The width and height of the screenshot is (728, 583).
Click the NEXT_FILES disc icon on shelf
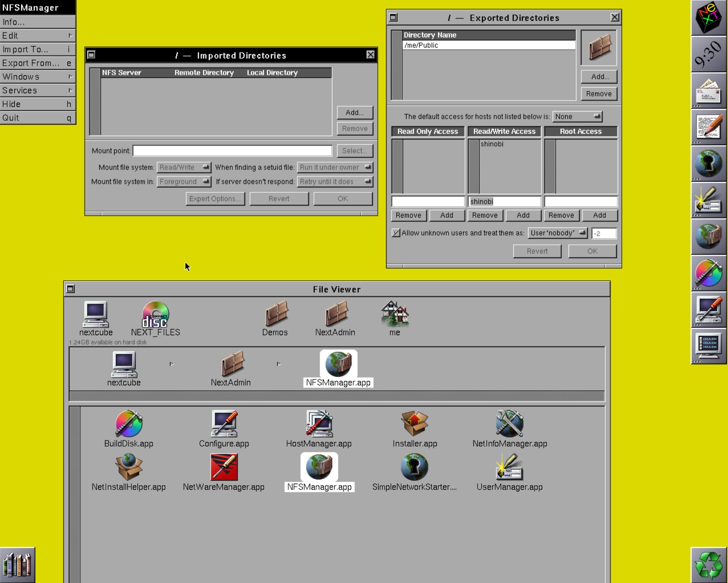155,315
